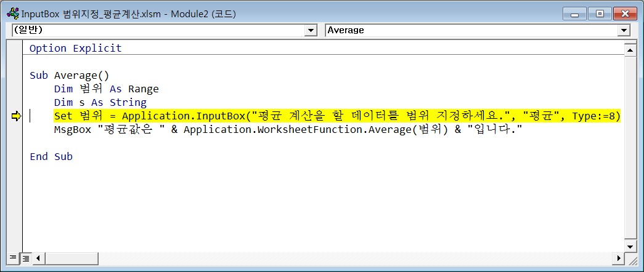644x272 pixels.
Task: Switch to Full Module View button
Action: (25, 258)
